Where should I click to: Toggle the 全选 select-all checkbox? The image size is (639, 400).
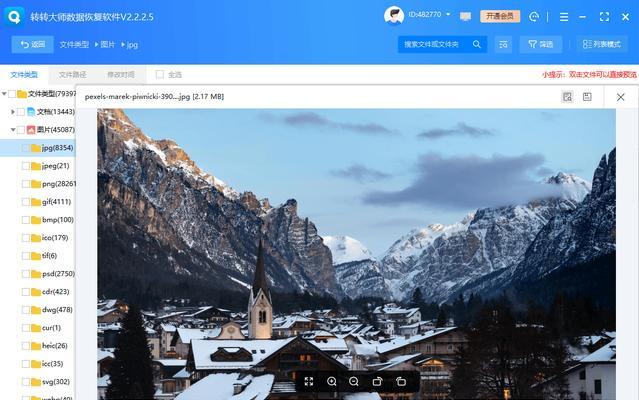click(x=160, y=74)
